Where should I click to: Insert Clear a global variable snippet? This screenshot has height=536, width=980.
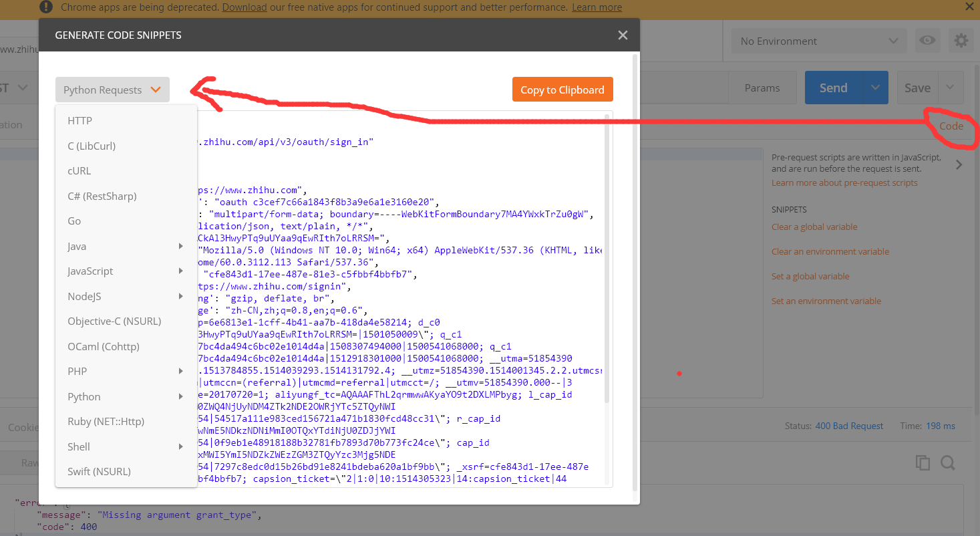[x=814, y=227]
